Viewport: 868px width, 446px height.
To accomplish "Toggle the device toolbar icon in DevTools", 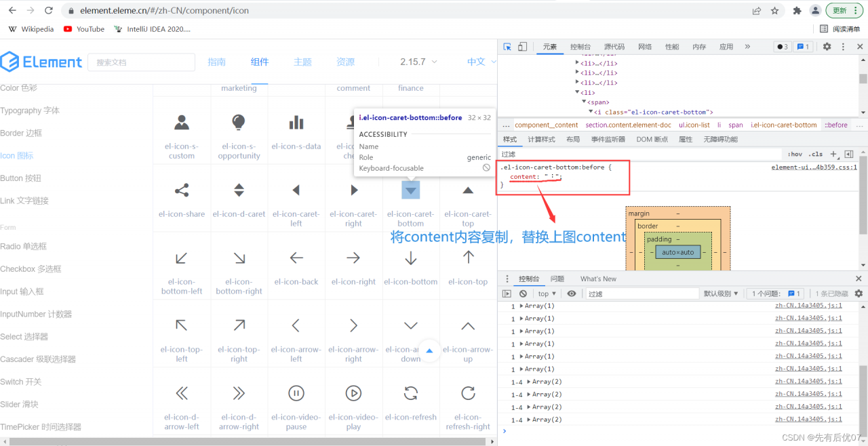I will pos(522,47).
